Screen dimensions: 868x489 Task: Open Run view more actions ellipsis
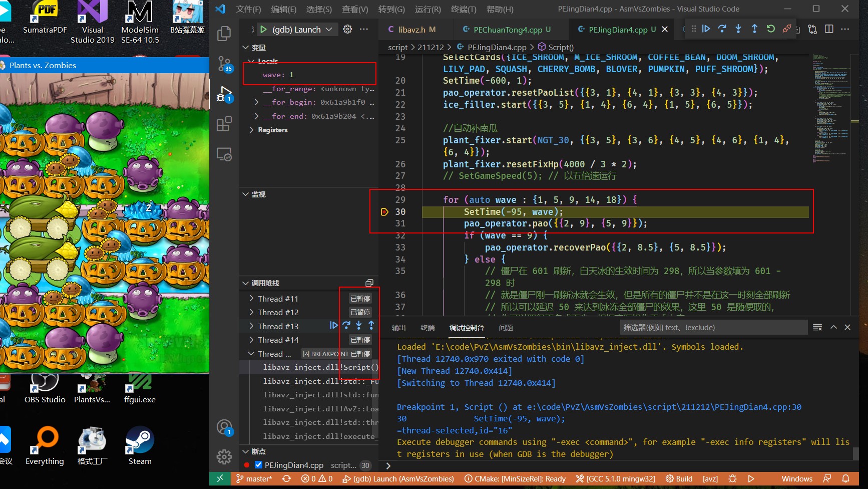[x=364, y=29]
